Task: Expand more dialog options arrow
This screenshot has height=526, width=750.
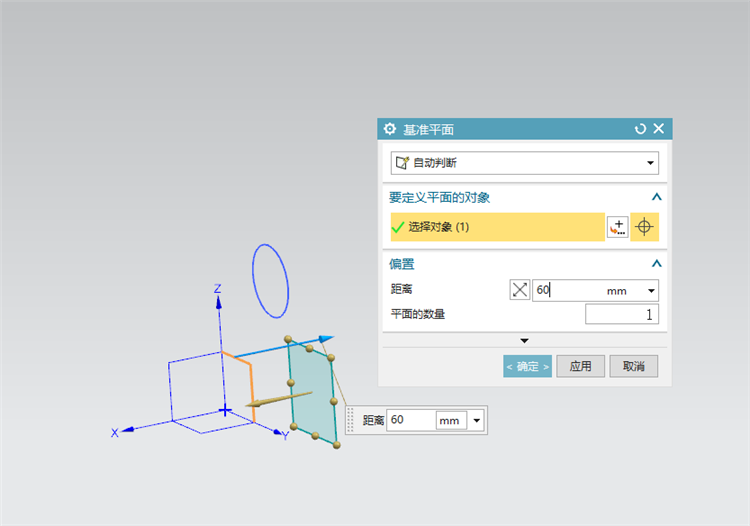Action: tap(524, 340)
